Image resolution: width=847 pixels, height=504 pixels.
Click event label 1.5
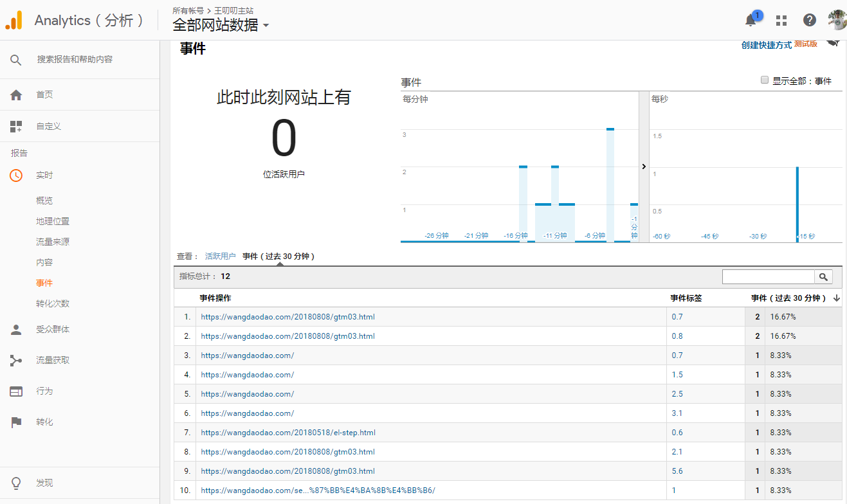677,375
